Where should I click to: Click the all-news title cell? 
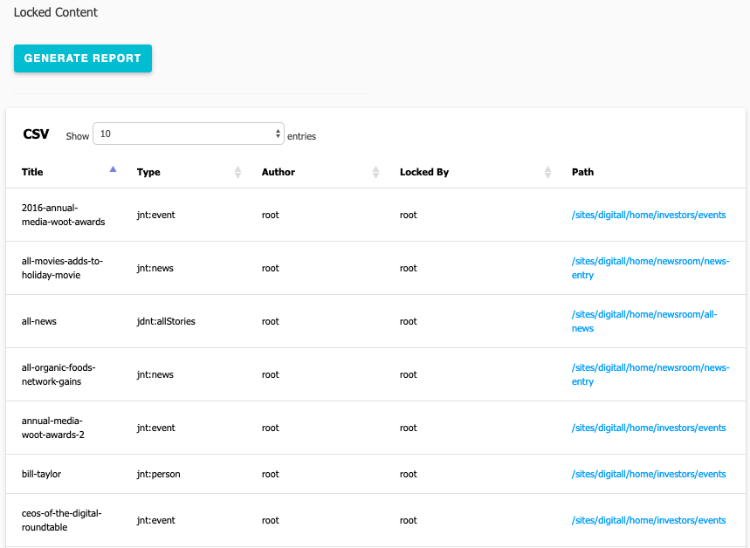[x=37, y=321]
